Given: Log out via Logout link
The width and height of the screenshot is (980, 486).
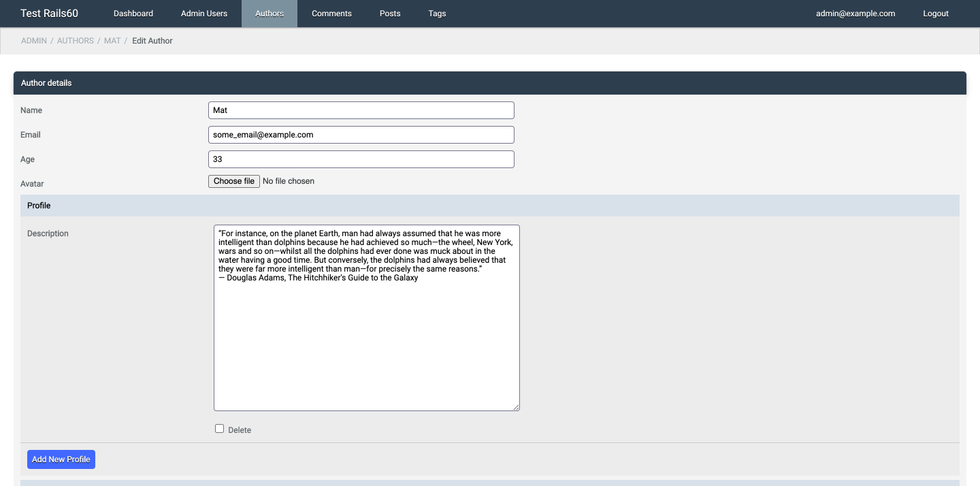Looking at the screenshot, I should tap(936, 14).
